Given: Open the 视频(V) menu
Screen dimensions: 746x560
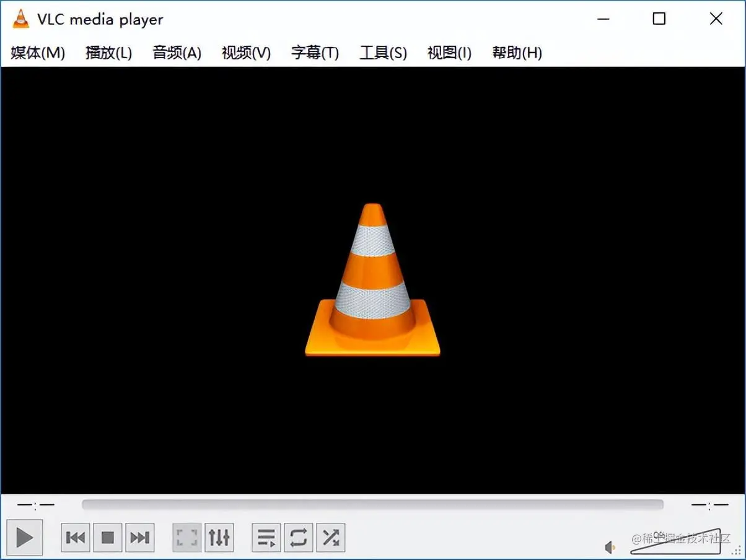Looking at the screenshot, I should click(247, 53).
